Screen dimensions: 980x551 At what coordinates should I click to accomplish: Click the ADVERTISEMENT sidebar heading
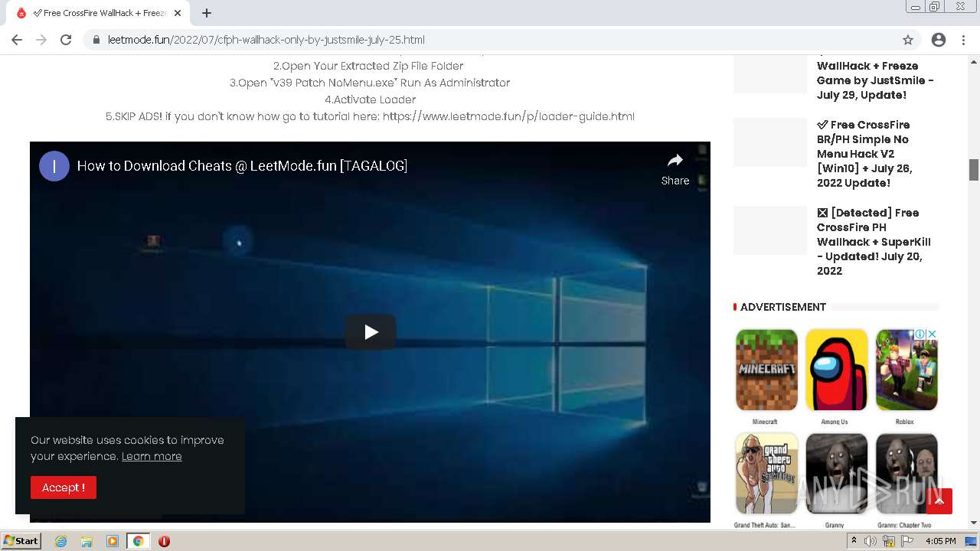(782, 307)
